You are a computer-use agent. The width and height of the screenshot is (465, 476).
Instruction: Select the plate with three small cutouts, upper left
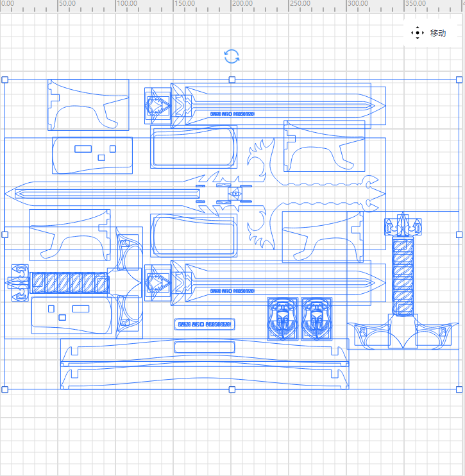[92, 155]
